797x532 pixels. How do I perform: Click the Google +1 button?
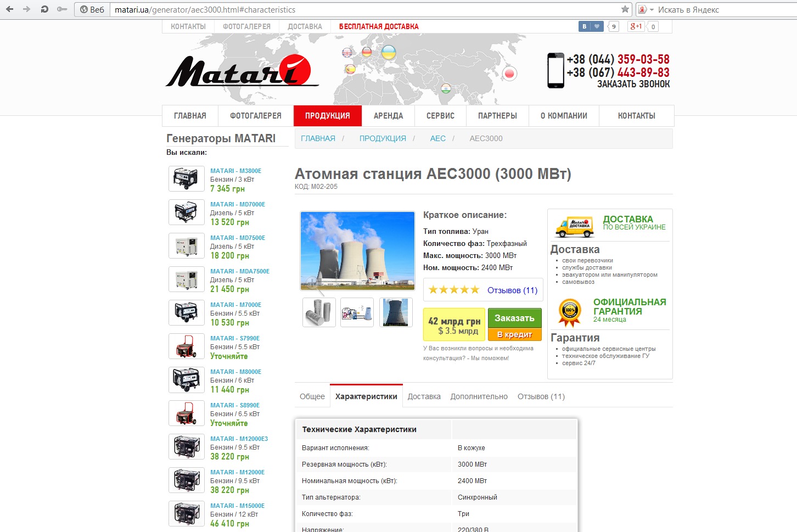[636, 26]
